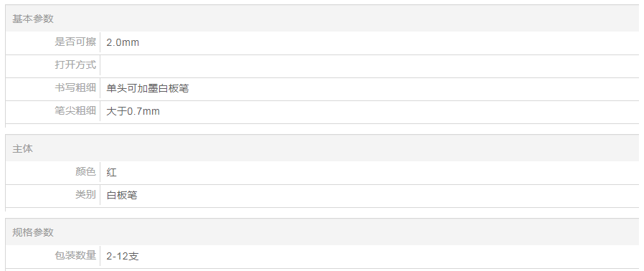Click the 2.0mm value

point(123,42)
